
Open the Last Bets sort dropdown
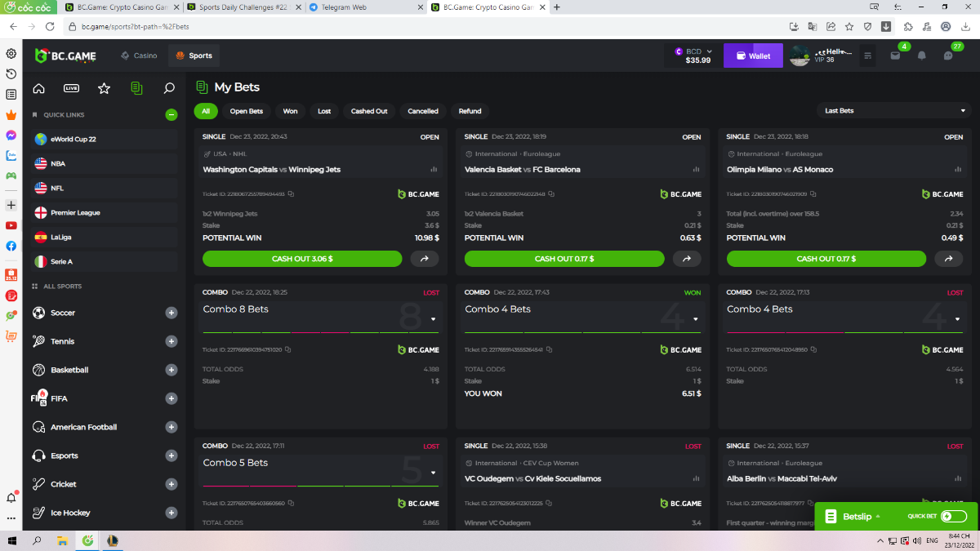[893, 111]
